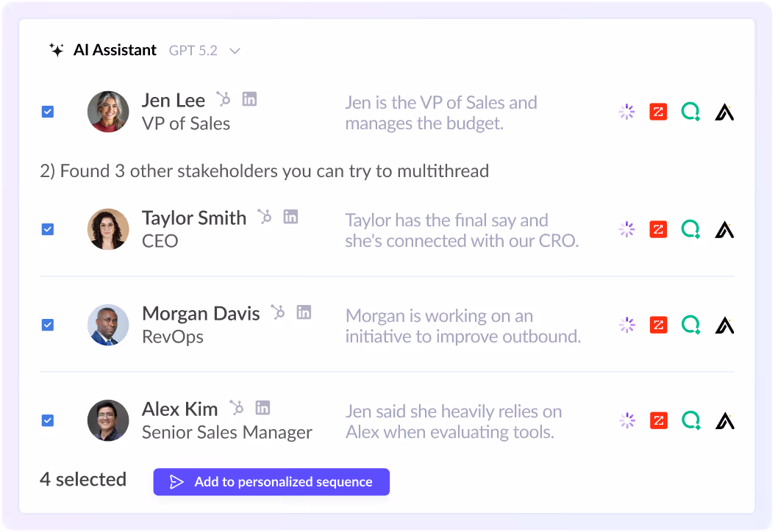The image size is (775, 532).
Task: Open Jen Lee's LinkedIn profile icon
Action: [x=249, y=99]
